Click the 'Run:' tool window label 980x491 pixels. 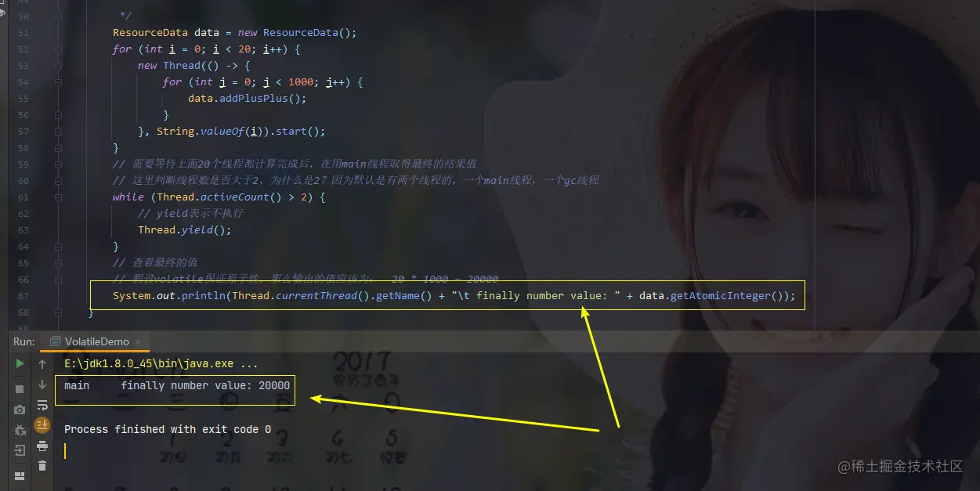(24, 341)
